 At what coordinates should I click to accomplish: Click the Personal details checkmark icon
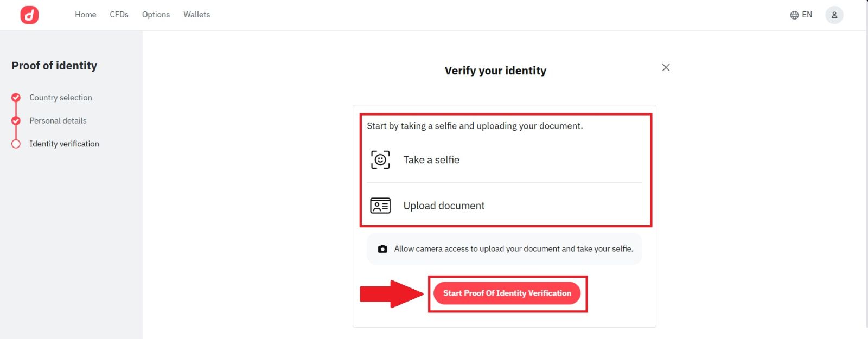point(15,120)
